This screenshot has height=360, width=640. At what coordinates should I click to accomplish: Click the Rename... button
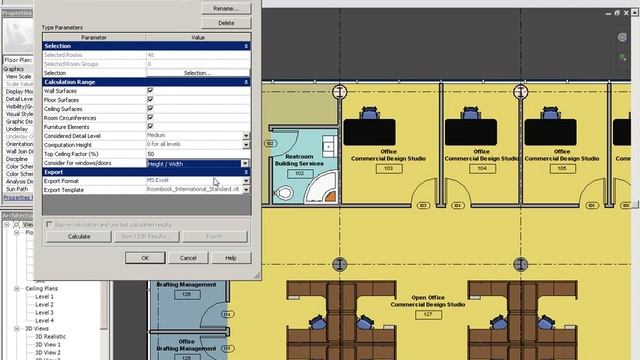pos(226,8)
